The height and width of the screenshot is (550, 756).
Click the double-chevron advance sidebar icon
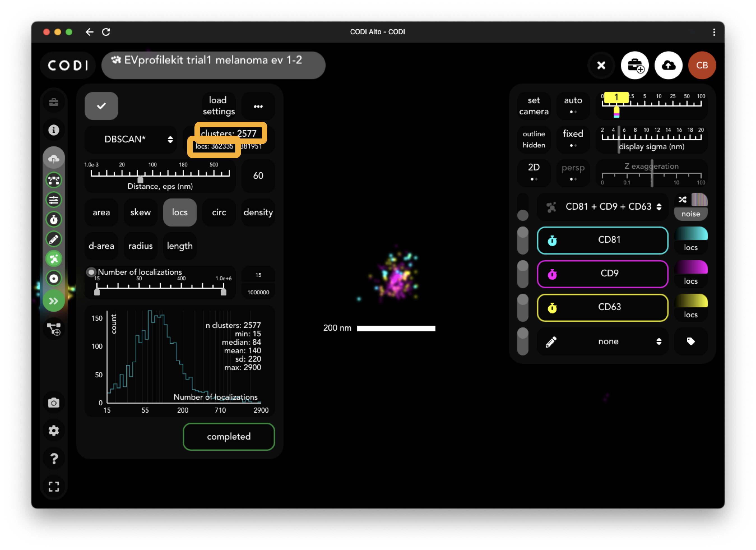point(54,301)
